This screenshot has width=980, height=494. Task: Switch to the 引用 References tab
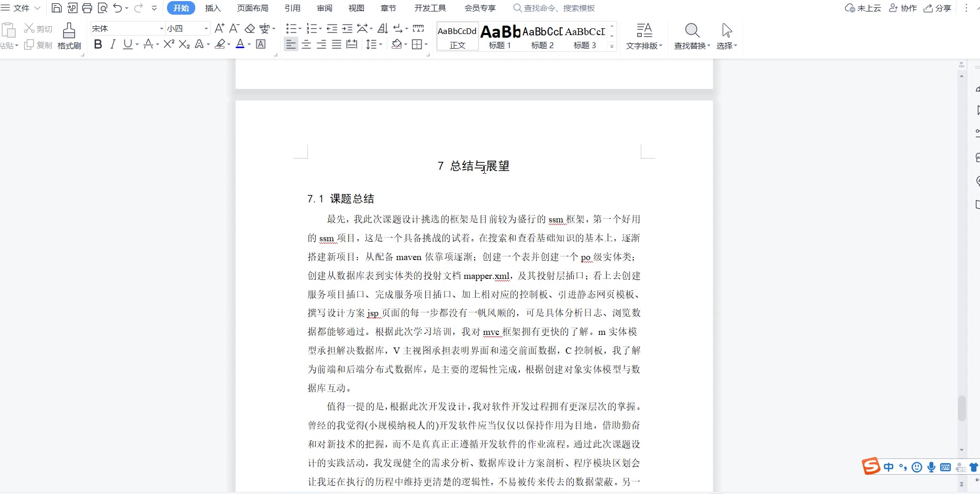click(293, 8)
